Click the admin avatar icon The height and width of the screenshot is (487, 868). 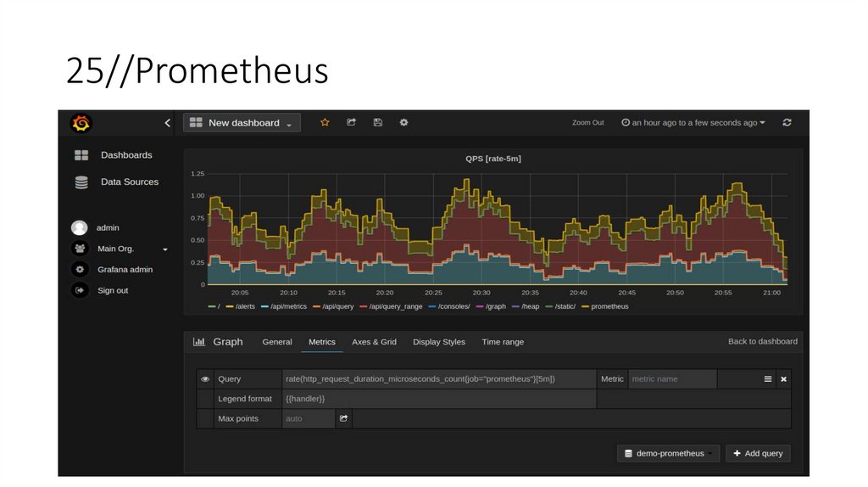point(79,227)
